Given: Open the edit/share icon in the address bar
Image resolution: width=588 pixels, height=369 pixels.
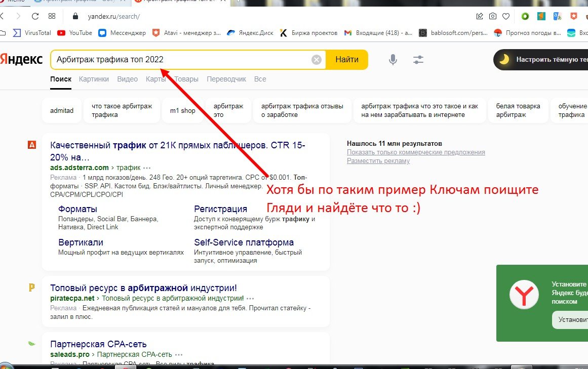Looking at the screenshot, I should 480,16.
